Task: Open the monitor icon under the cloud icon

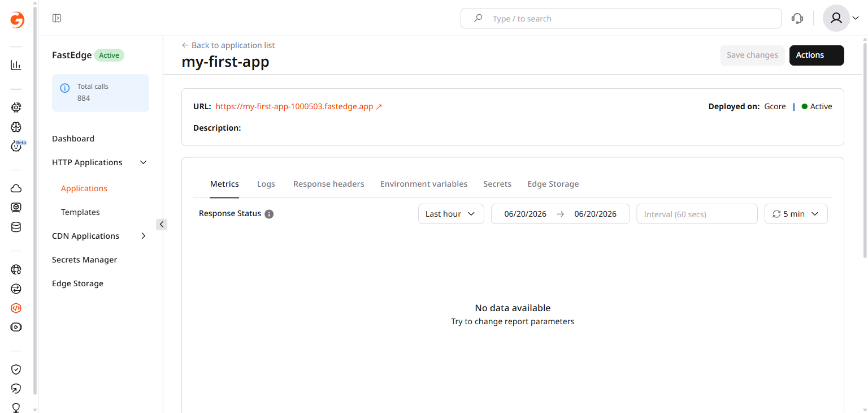Action: [x=16, y=208]
